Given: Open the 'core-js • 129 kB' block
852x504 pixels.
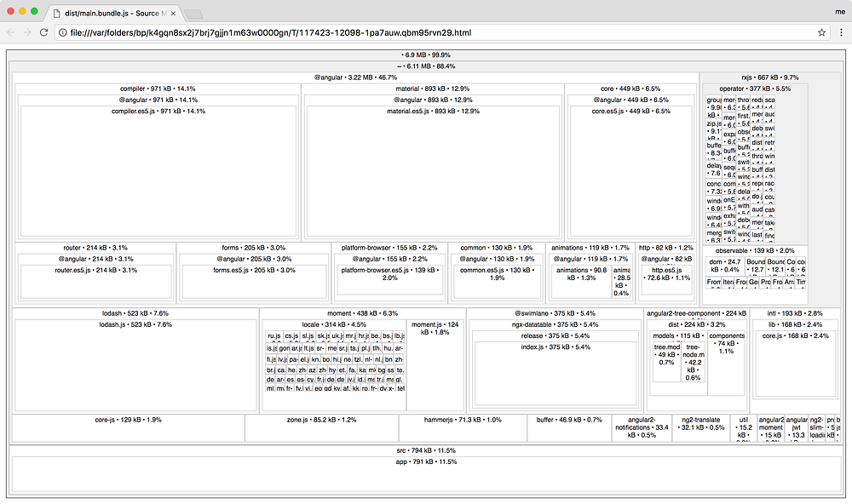Looking at the screenshot, I should point(129,428).
